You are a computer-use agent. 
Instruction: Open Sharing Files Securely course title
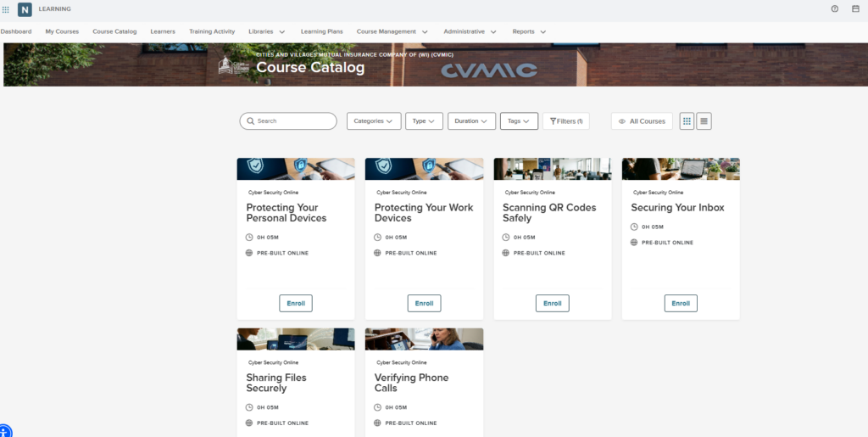[x=276, y=383]
